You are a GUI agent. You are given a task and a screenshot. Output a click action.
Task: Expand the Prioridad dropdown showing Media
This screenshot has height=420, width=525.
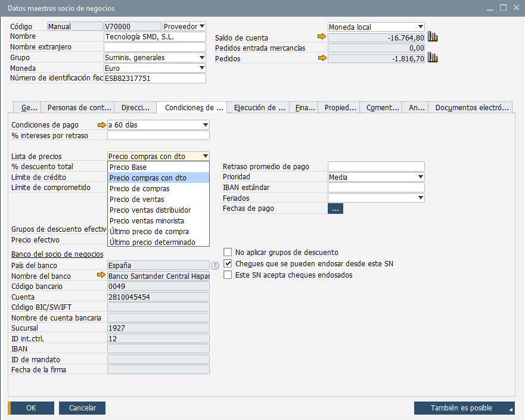[421, 177]
